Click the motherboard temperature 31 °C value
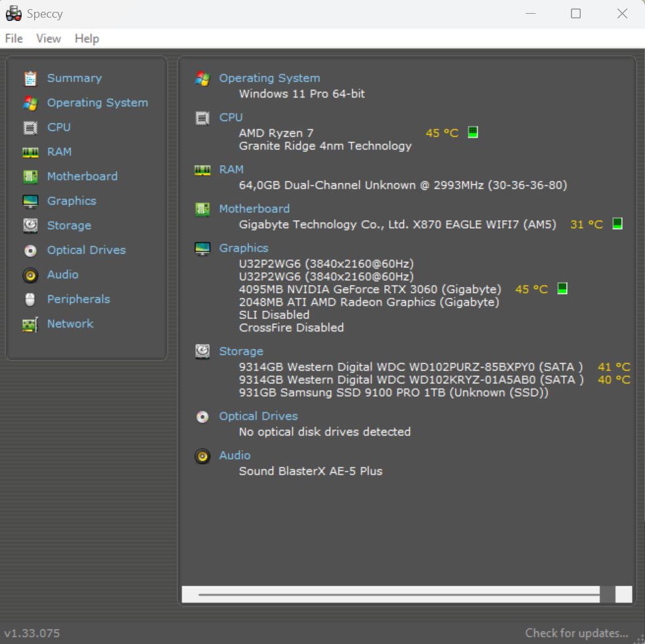The image size is (645, 644). click(587, 225)
